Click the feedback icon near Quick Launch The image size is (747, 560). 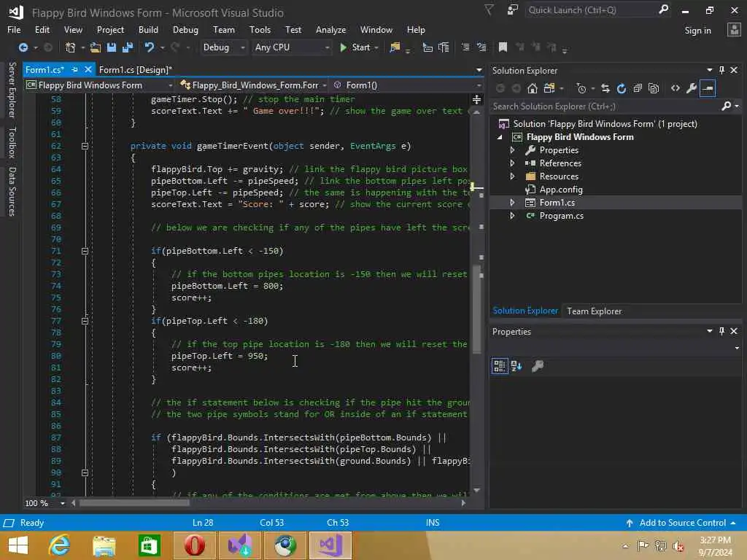[513, 10]
